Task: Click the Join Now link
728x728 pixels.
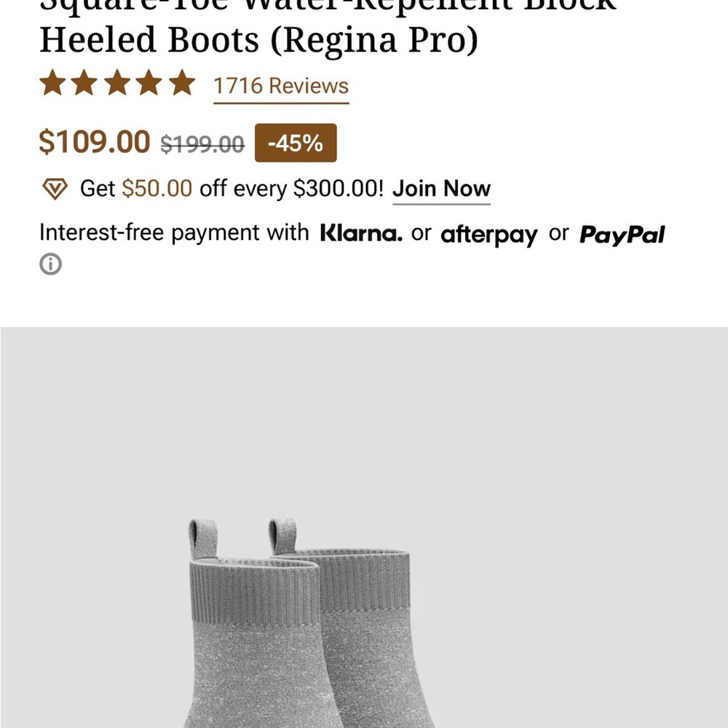Action: pos(441,189)
